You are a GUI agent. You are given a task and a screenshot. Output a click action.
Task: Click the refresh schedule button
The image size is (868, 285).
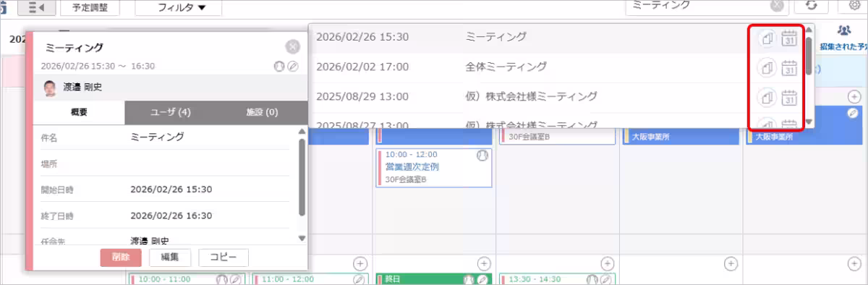(x=812, y=6)
